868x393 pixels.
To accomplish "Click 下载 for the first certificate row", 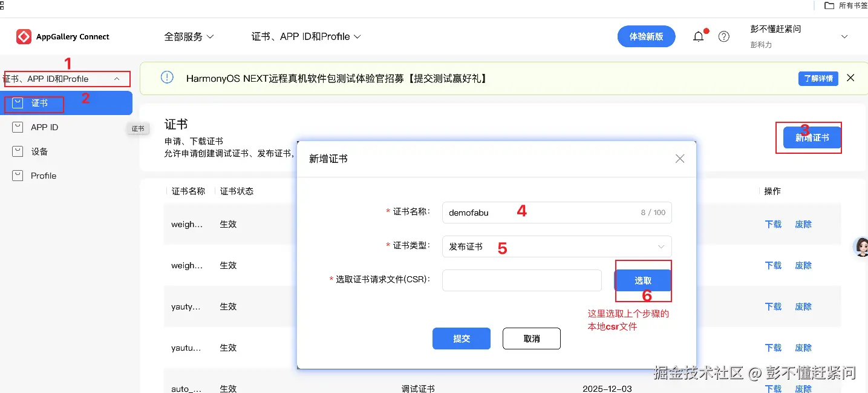I will [x=772, y=223].
